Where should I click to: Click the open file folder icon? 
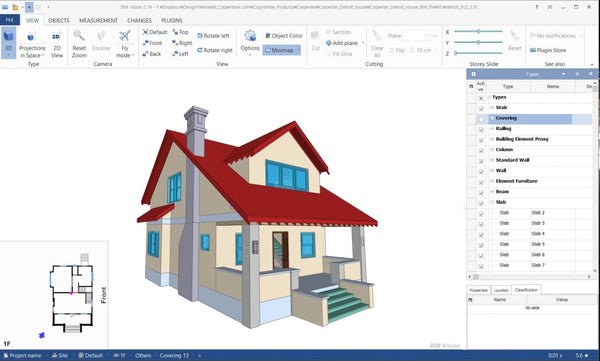click(x=15, y=7)
